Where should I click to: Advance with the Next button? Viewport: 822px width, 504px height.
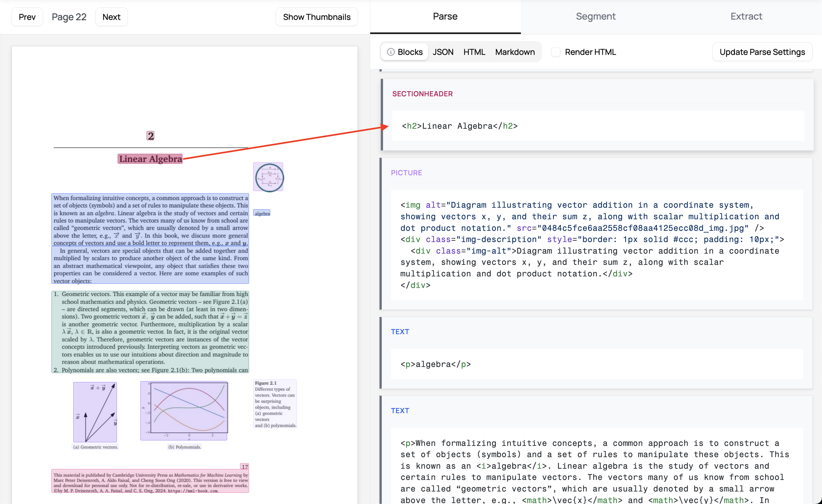(112, 17)
